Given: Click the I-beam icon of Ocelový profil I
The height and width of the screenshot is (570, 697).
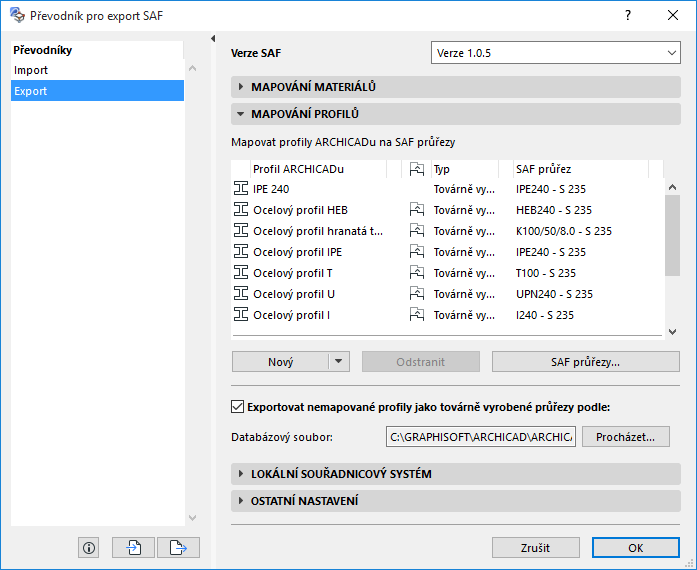Looking at the screenshot, I should pyautogui.click(x=240, y=314).
